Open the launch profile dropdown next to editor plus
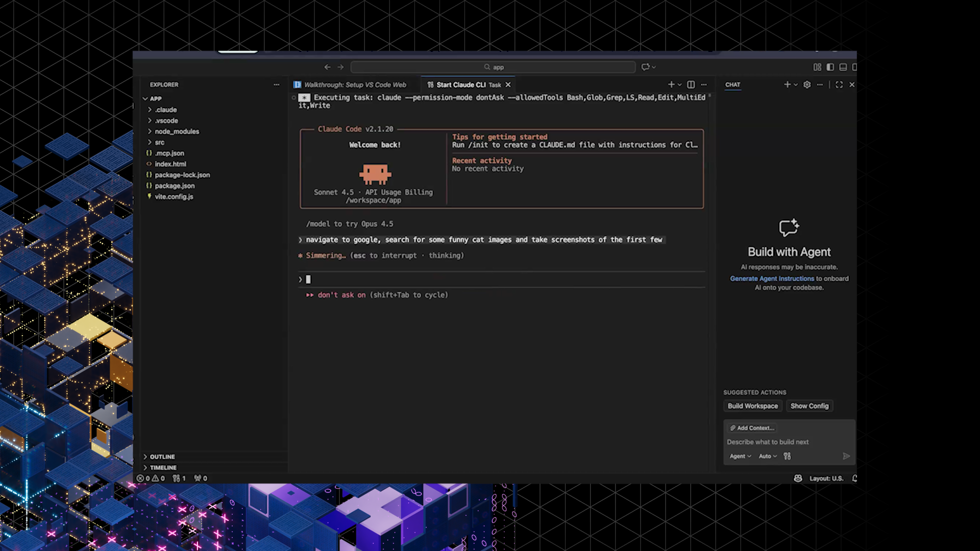The height and width of the screenshot is (551, 980). (x=679, y=85)
